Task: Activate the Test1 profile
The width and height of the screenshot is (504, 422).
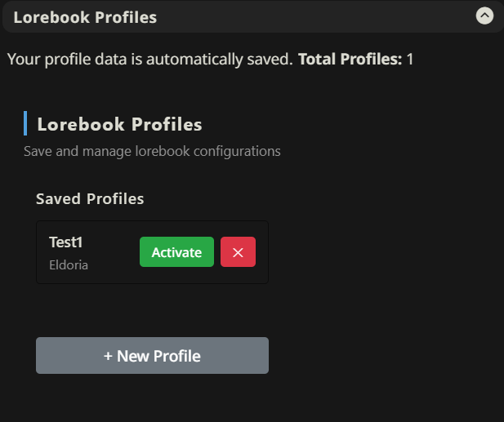Action: (x=176, y=252)
